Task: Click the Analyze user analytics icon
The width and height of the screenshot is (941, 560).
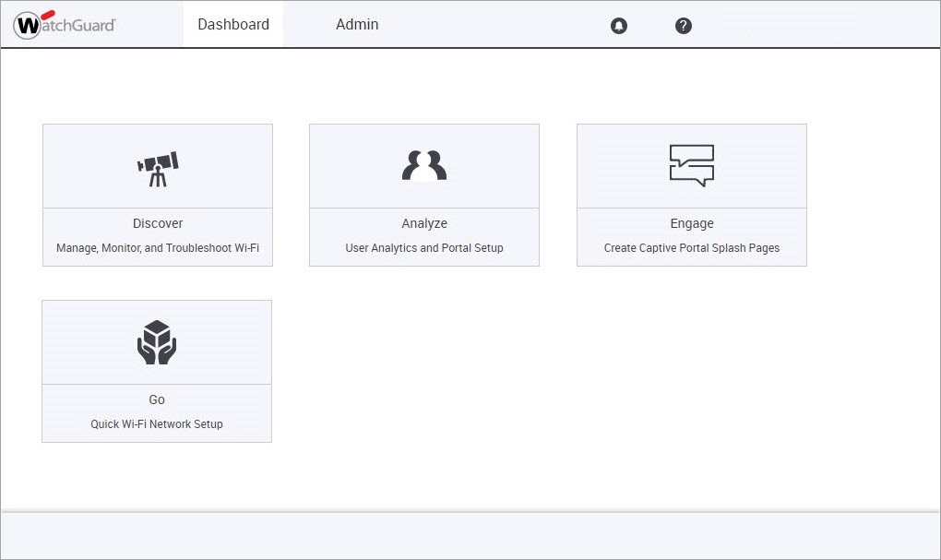Action: 423,164
